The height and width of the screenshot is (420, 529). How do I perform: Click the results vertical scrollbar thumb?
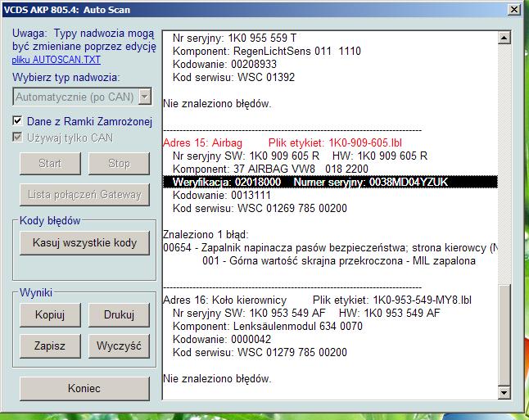click(x=504, y=335)
